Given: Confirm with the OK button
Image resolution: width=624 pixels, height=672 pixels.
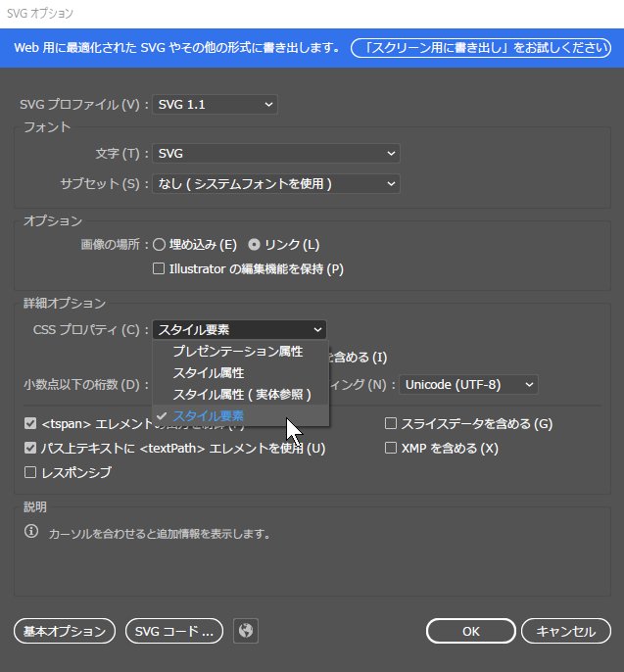Looking at the screenshot, I should pos(470,631).
